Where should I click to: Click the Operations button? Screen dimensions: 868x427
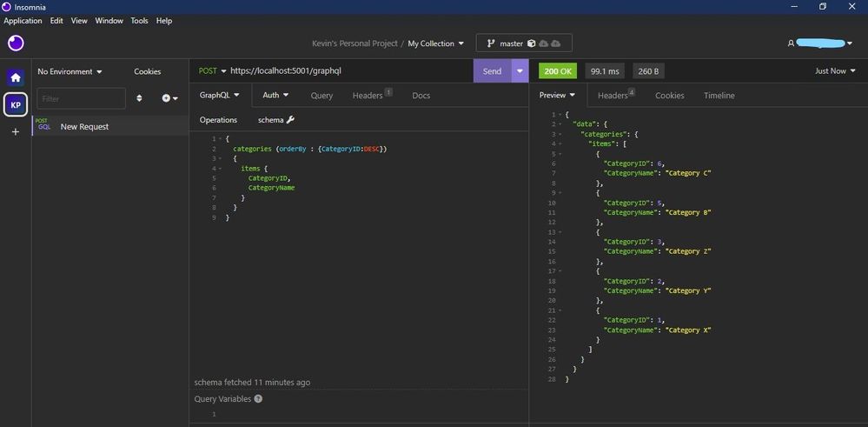coord(218,120)
